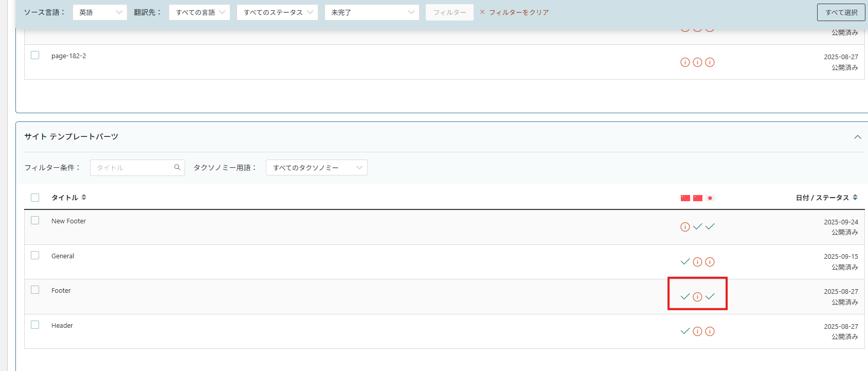Click the magnifier icon in the title filter
The width and height of the screenshot is (868, 371).
(x=177, y=167)
